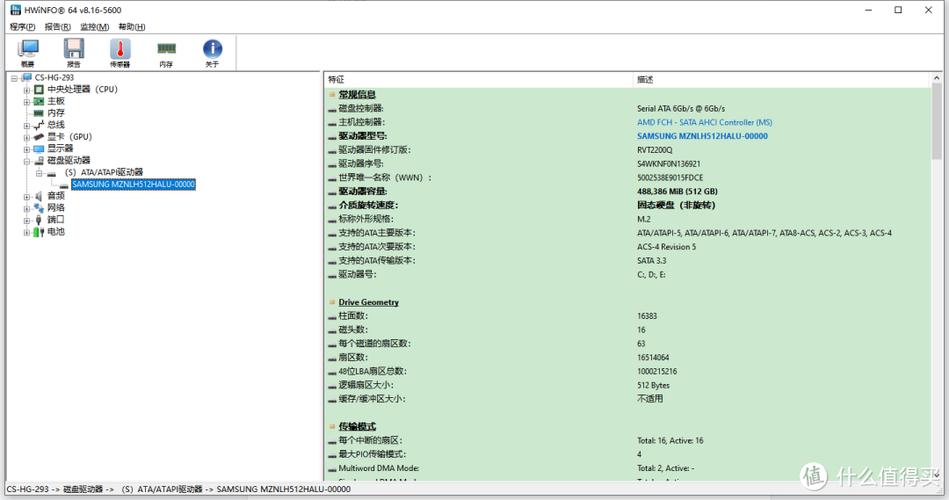Collapse the CS-HG-293 root node
Image resolution: width=949 pixels, height=500 pixels.
[14, 78]
